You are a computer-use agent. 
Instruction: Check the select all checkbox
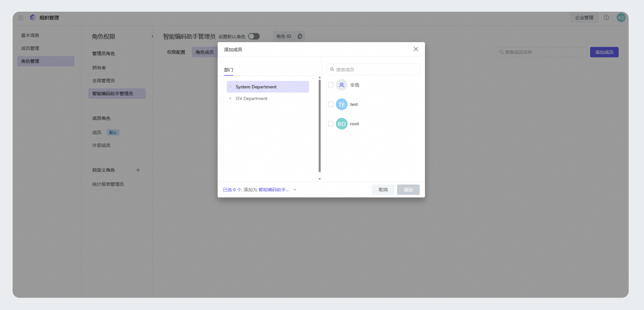tap(331, 85)
